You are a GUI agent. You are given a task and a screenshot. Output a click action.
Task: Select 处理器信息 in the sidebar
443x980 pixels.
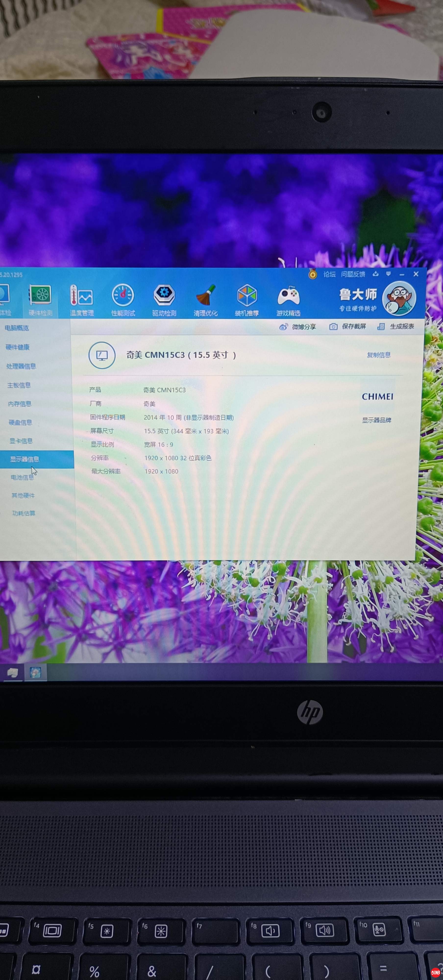click(x=21, y=366)
